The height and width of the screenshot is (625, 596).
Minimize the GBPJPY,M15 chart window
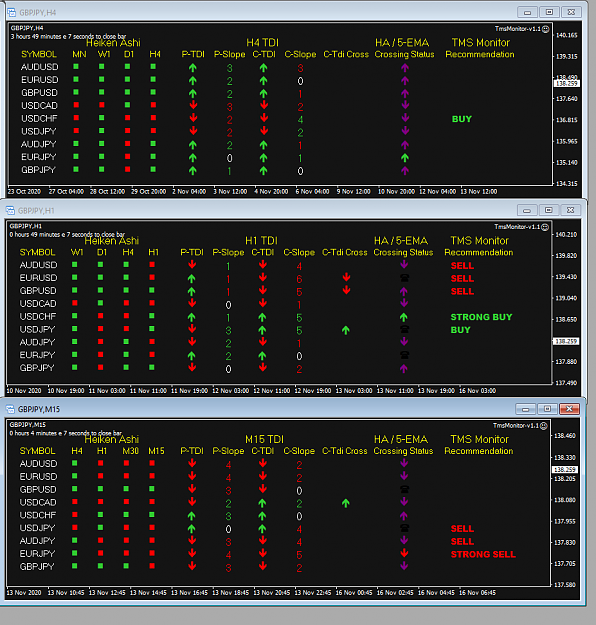coord(525,409)
